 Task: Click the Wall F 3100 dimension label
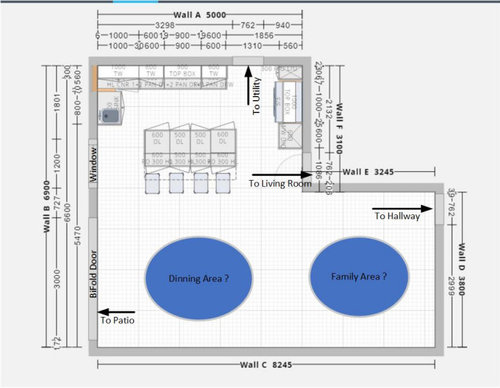click(339, 128)
